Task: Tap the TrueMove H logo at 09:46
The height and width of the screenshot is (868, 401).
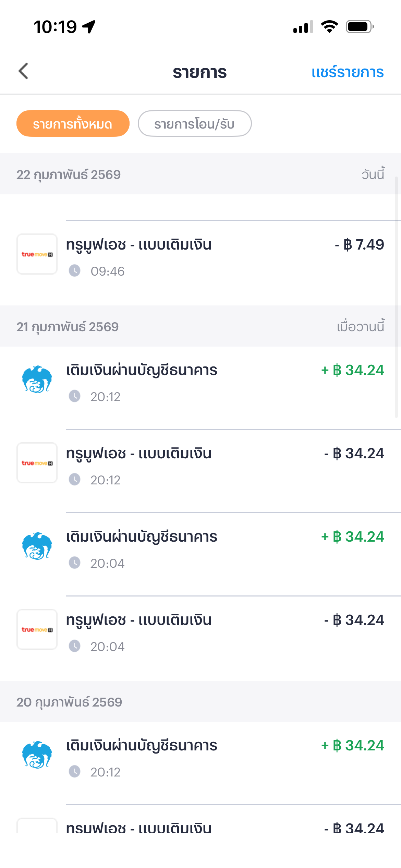Action: pyautogui.click(x=37, y=254)
